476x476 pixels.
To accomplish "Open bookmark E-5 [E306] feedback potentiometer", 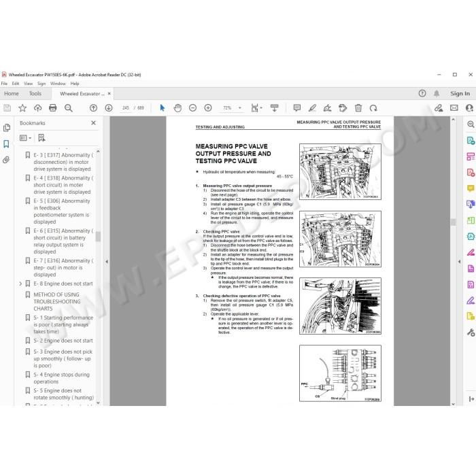I will coord(62,211).
